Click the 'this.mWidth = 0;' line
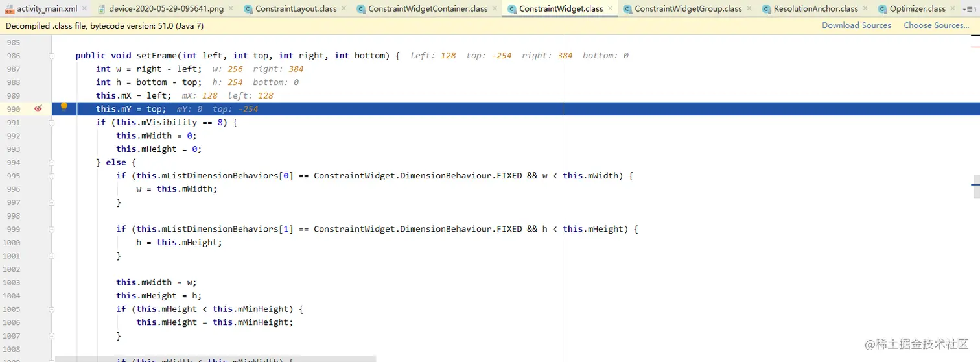 [x=156, y=136]
